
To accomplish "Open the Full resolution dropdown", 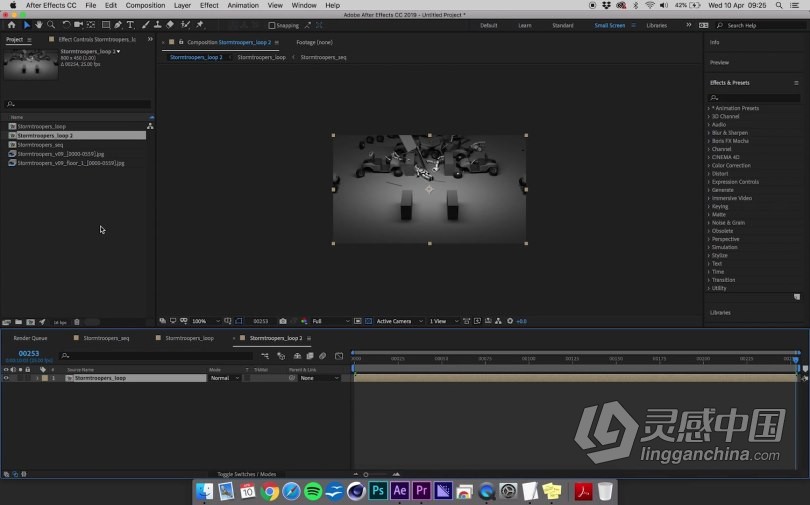I will 331,321.
